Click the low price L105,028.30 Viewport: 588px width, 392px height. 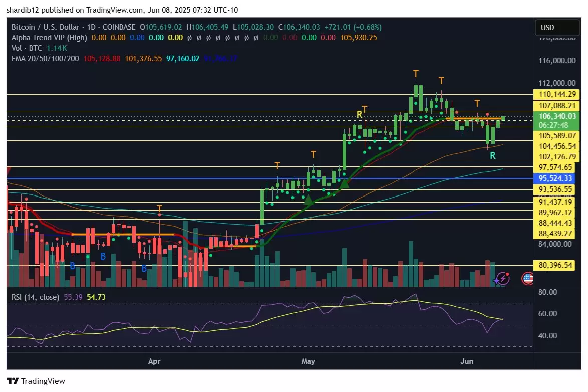(253, 27)
